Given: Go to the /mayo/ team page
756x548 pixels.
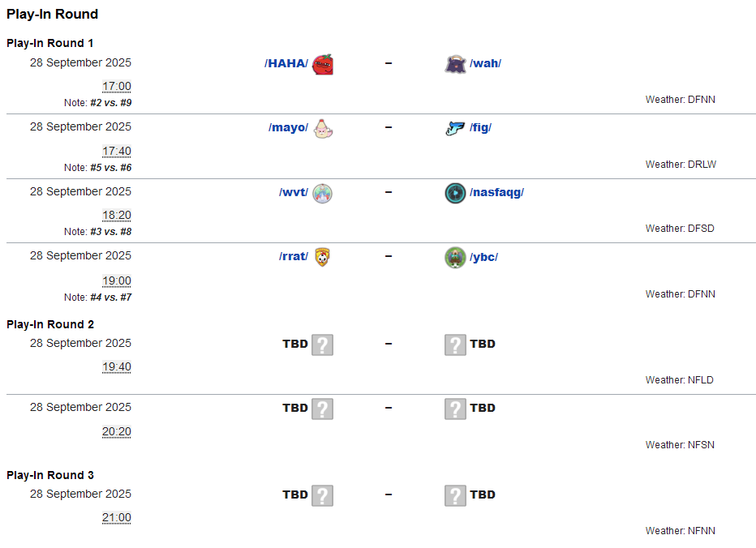Looking at the screenshot, I should tap(288, 128).
